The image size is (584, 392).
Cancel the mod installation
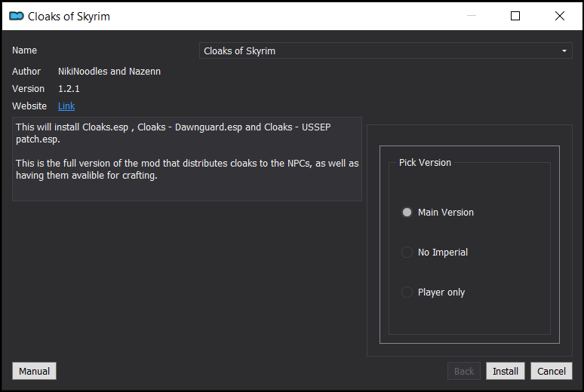[552, 371]
